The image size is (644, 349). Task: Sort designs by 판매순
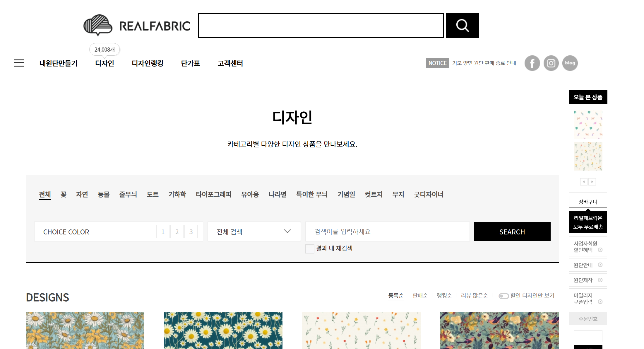[x=420, y=296]
